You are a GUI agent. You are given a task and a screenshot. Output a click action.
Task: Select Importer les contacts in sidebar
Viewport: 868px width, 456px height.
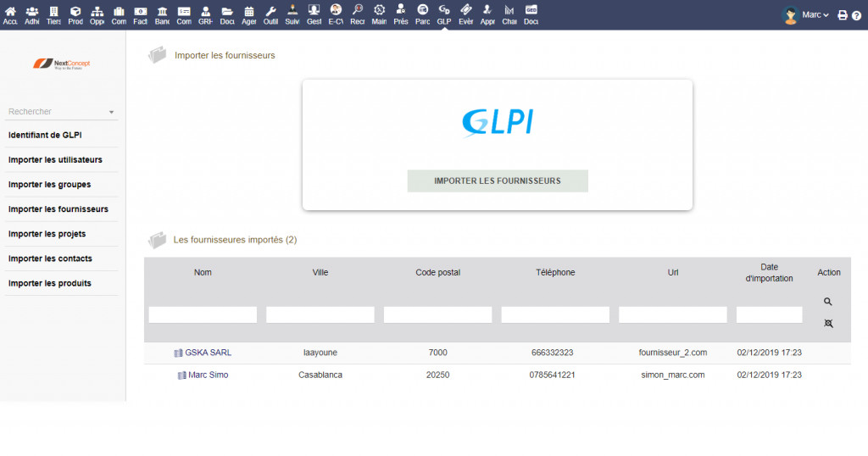tap(50, 259)
